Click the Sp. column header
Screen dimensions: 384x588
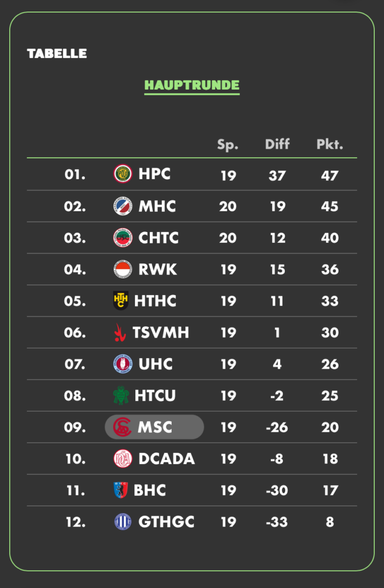228,145
